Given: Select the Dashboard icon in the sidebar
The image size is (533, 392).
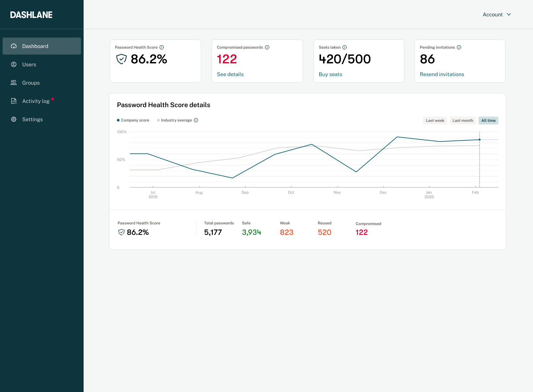Looking at the screenshot, I should [x=14, y=46].
